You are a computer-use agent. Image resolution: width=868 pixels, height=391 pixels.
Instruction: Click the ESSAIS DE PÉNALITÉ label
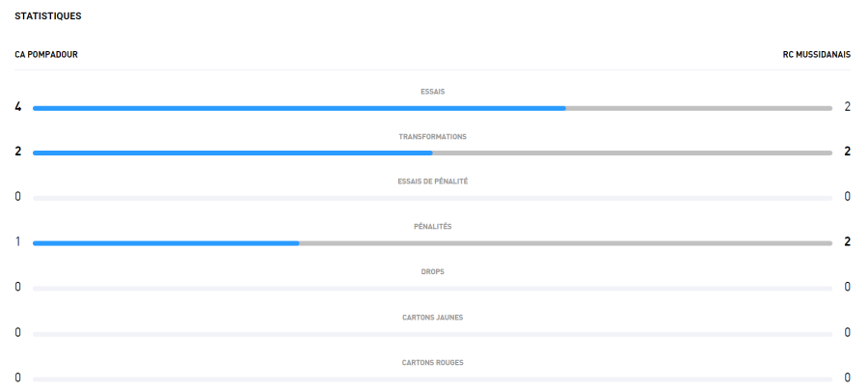click(x=432, y=182)
